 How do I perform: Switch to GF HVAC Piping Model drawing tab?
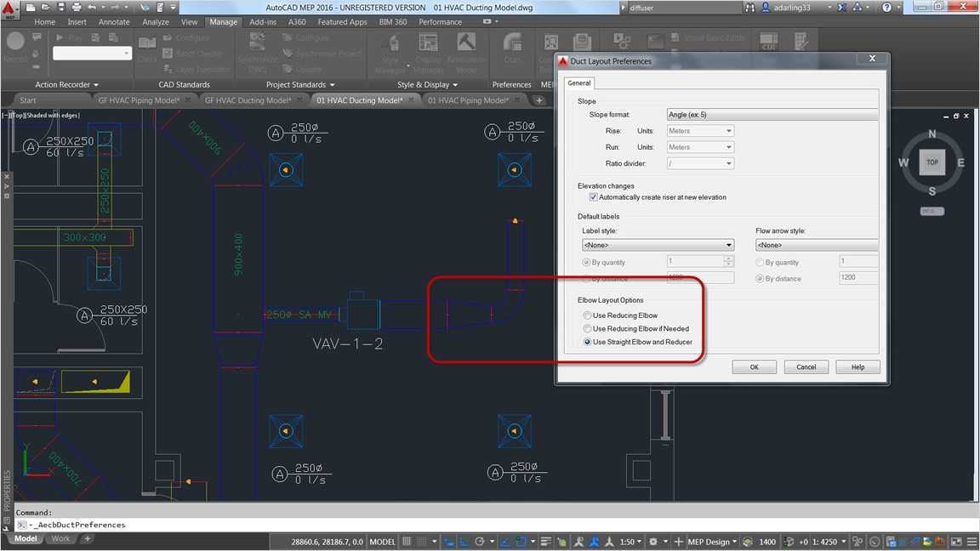pos(139,100)
